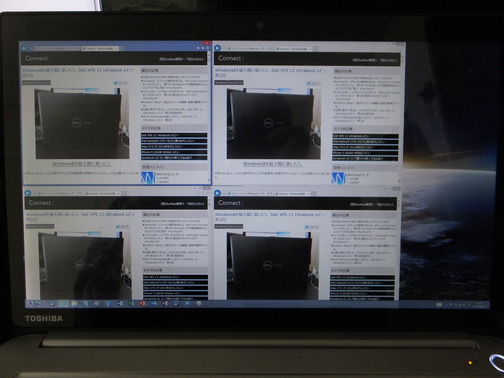Screen dimensions: 504x378
Task: Open the Dell laptop photo in top-right window
Action: [x=274, y=123]
